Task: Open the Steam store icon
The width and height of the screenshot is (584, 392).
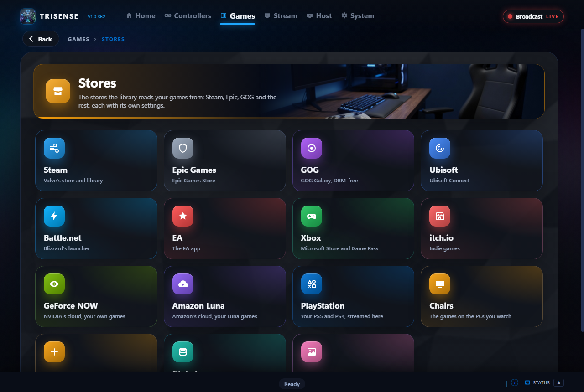Action: click(x=54, y=148)
